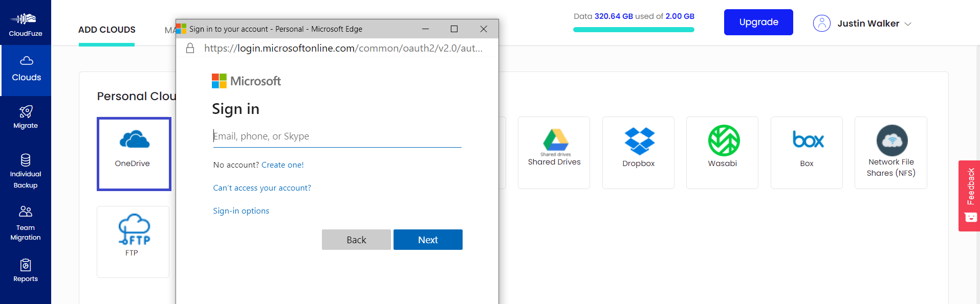The image size is (980, 304).
Task: Choose the Shared Drives tile
Action: point(554,153)
